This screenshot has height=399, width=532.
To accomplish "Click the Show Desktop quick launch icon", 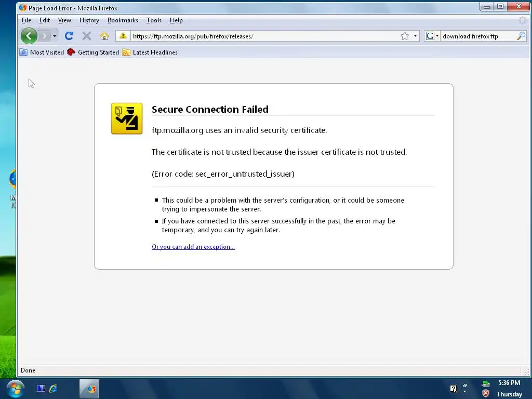I will tap(41, 388).
